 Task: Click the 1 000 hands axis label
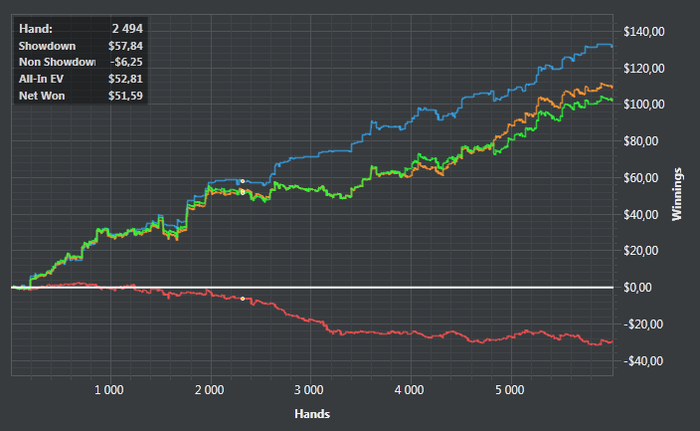pos(109,390)
